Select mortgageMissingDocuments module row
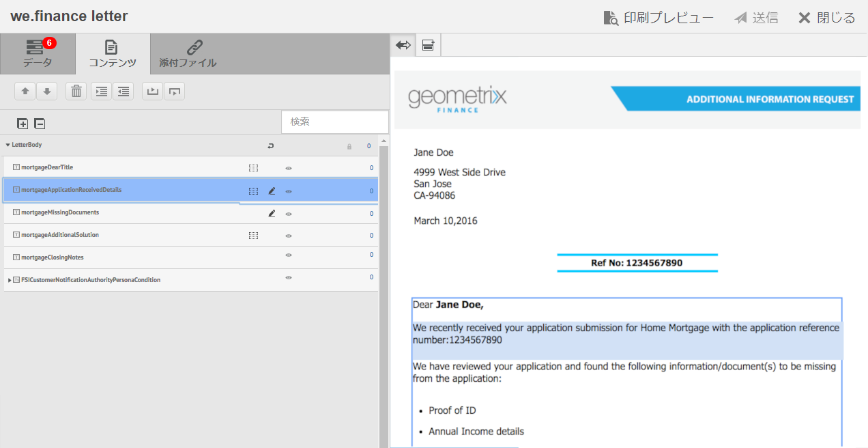Image resolution: width=868 pixels, height=448 pixels. [191, 212]
